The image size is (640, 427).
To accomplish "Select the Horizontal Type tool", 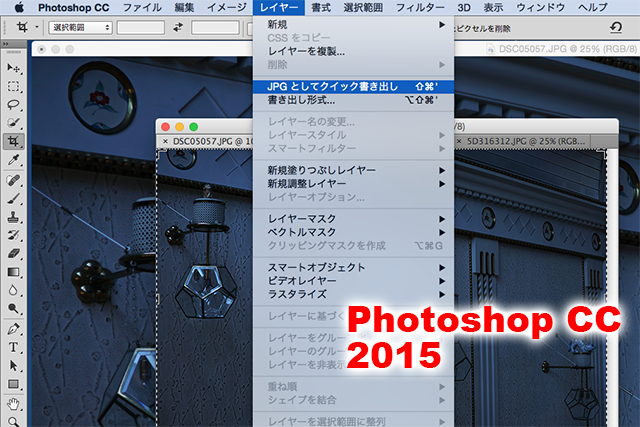I will pos(14,346).
